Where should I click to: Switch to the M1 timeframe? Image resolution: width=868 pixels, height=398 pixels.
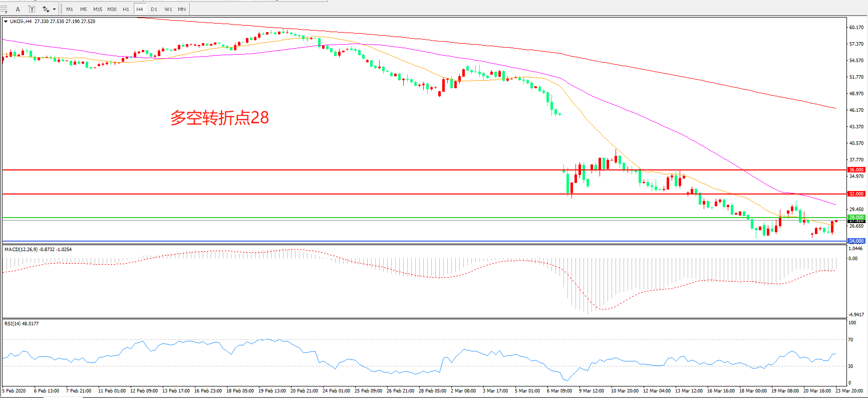pos(70,9)
